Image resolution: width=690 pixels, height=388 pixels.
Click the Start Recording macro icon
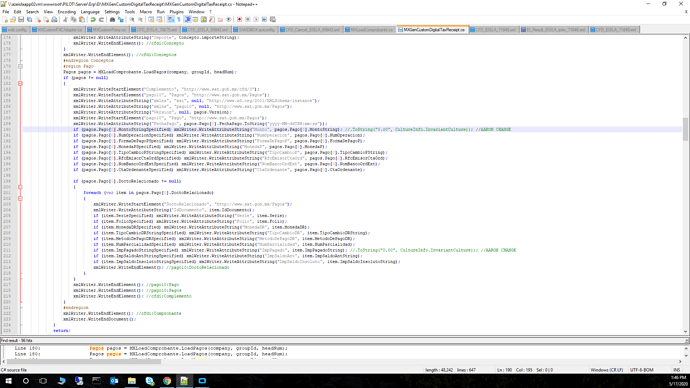(239, 19)
